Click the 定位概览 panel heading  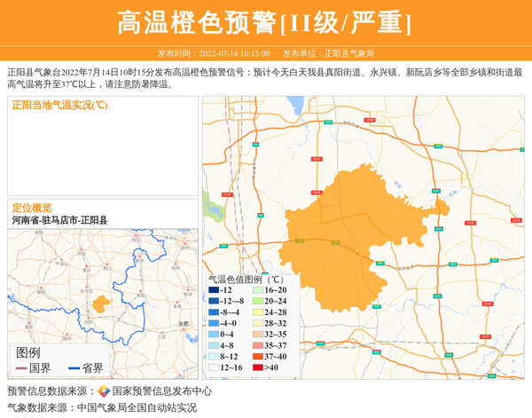tap(31, 207)
